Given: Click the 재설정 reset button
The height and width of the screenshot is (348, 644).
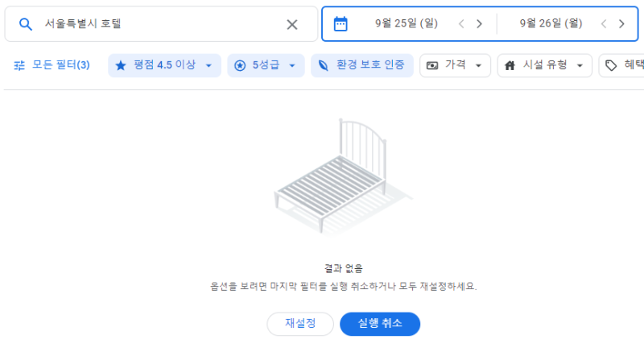Looking at the screenshot, I should click(x=300, y=324).
